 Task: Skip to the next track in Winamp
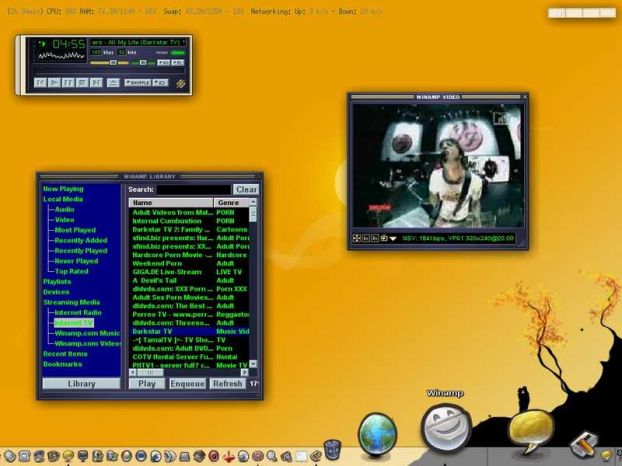[96, 82]
